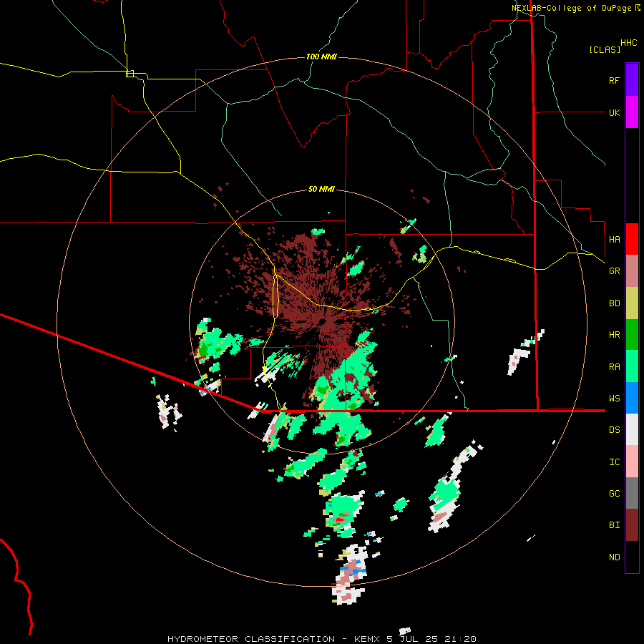Click the HR dark green legend swatch
Image resolution: width=644 pixels, height=644 pixels.
click(x=632, y=335)
